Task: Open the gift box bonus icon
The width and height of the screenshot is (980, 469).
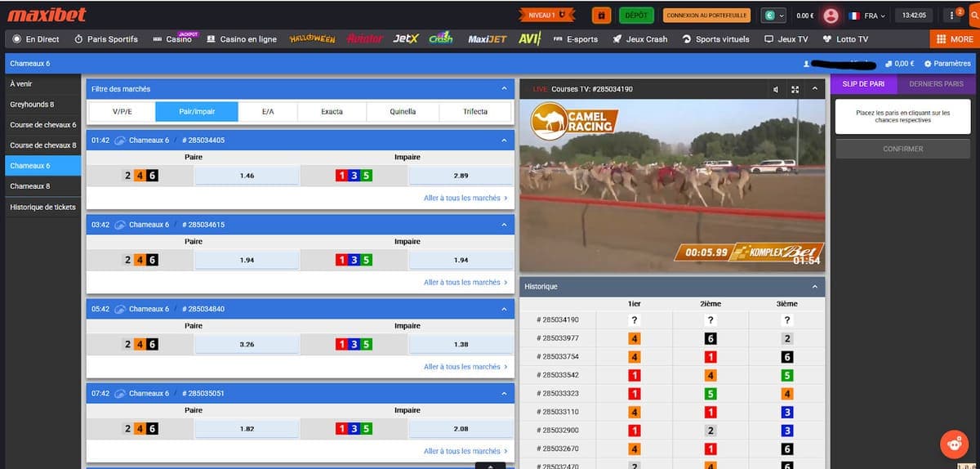Action: 601,15
